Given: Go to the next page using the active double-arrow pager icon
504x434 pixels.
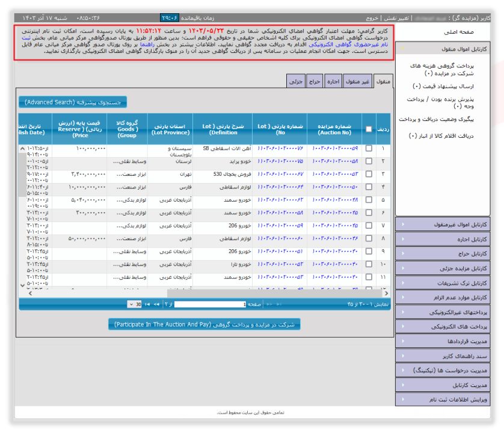Looking at the screenshot, I should click(156, 304).
